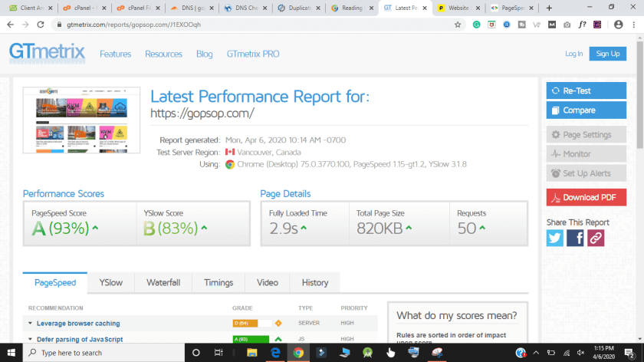Image resolution: width=644 pixels, height=362 pixels.
Task: Open the Resources menu
Action: coord(163,54)
